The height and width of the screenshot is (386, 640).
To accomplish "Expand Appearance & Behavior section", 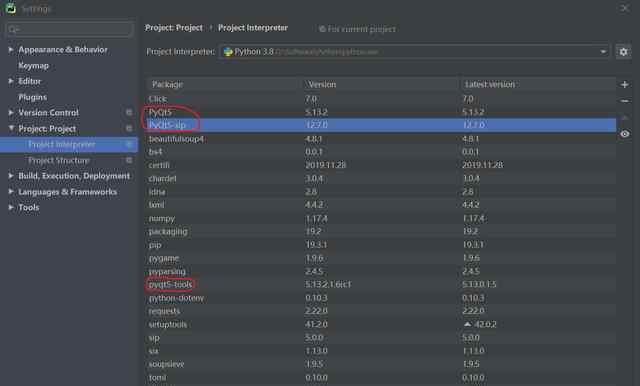I will click(x=11, y=49).
